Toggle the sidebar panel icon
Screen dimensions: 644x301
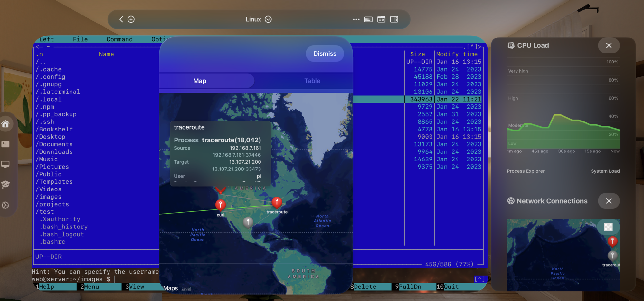[x=394, y=19]
